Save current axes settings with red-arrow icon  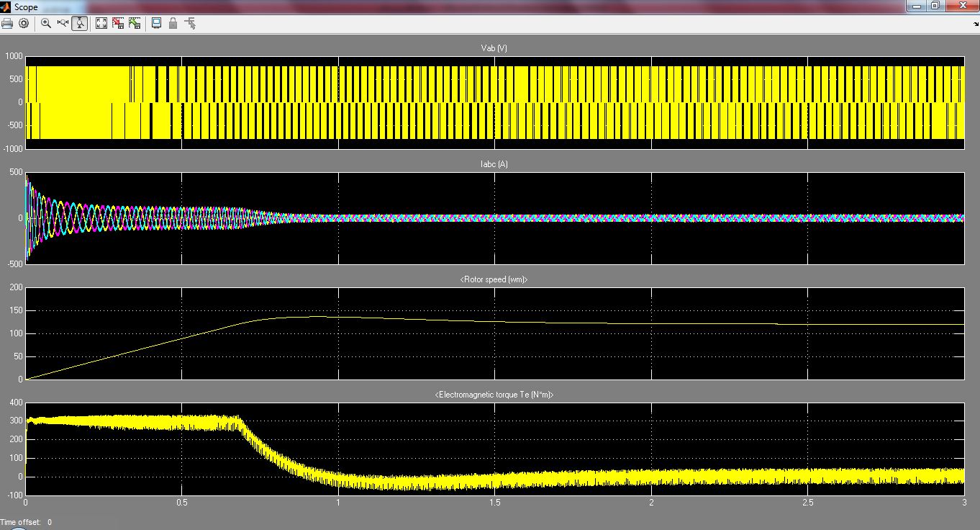tap(118, 23)
